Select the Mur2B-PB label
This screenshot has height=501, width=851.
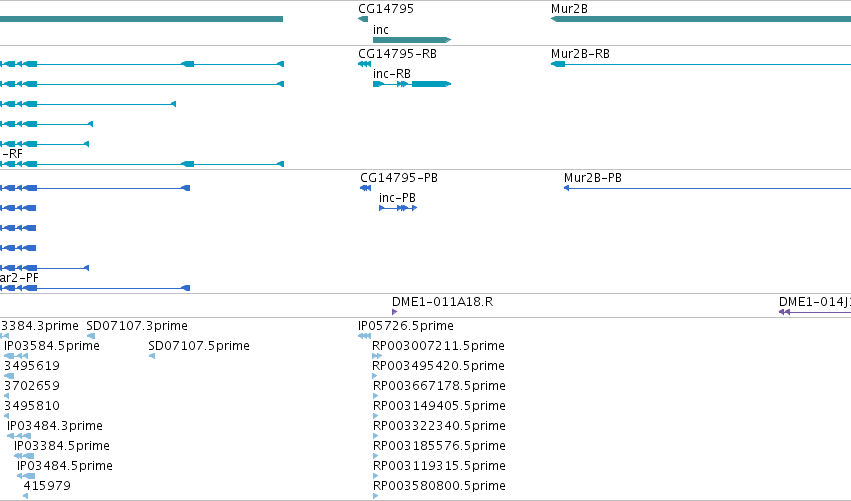coord(593,178)
